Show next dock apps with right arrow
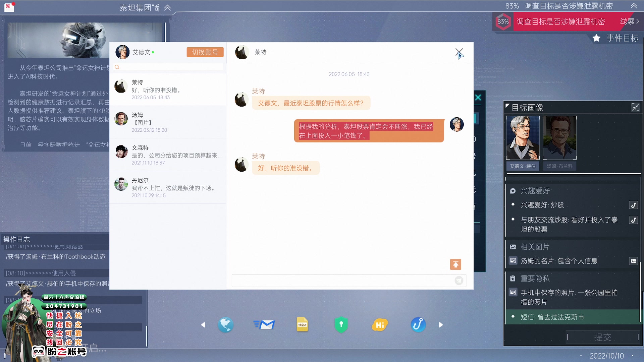 pos(441,325)
